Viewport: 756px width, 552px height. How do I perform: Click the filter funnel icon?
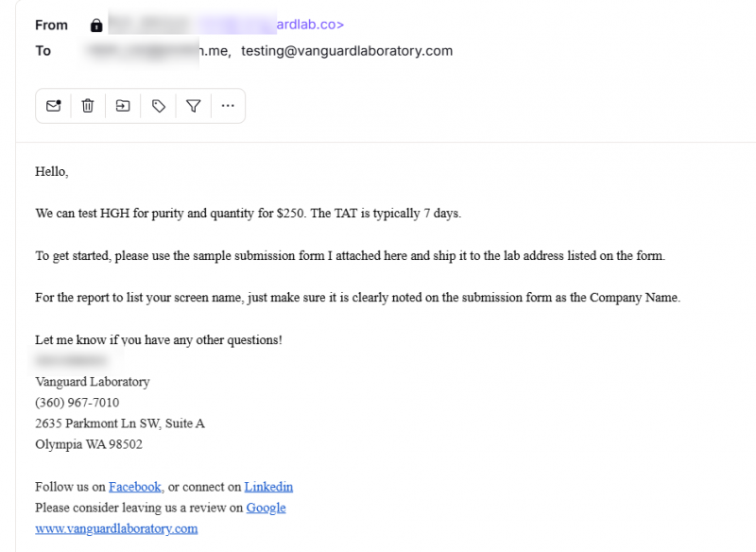coord(194,106)
